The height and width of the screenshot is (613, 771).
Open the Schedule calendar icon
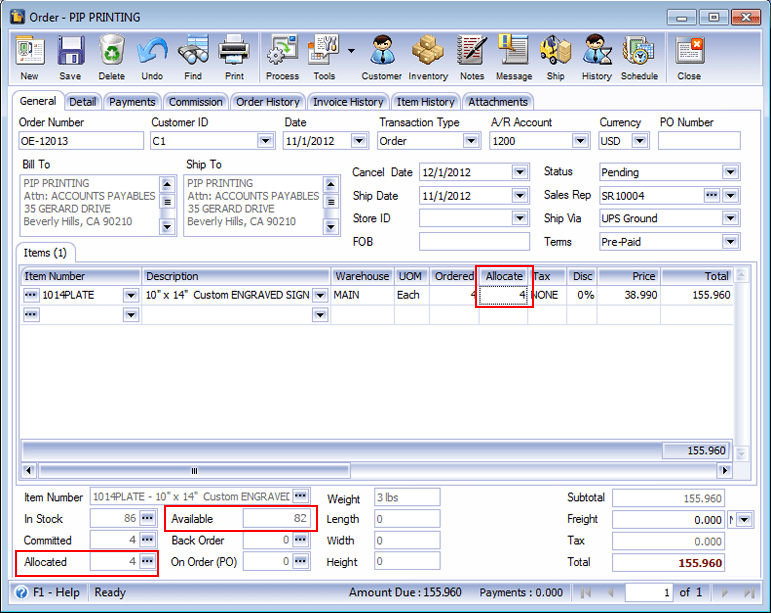pyautogui.click(x=638, y=50)
